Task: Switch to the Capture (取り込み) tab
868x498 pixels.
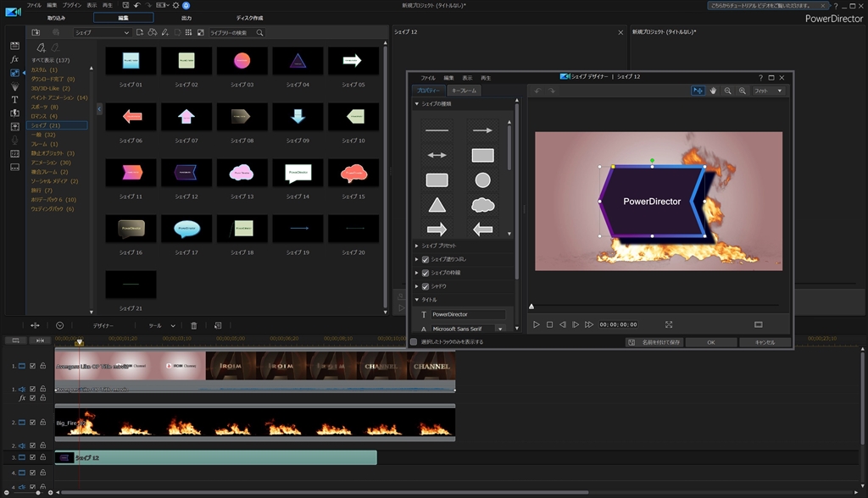Action: tap(56, 18)
